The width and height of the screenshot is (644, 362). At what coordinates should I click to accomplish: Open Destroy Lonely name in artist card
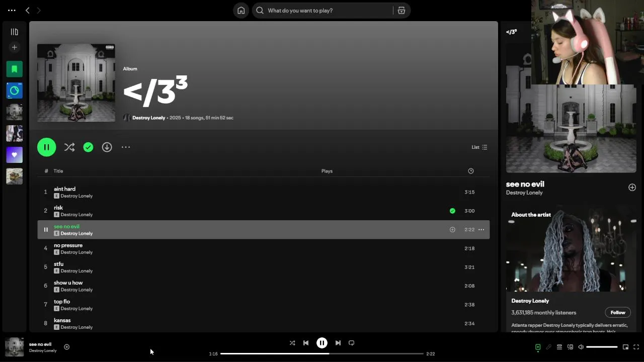[x=530, y=301]
